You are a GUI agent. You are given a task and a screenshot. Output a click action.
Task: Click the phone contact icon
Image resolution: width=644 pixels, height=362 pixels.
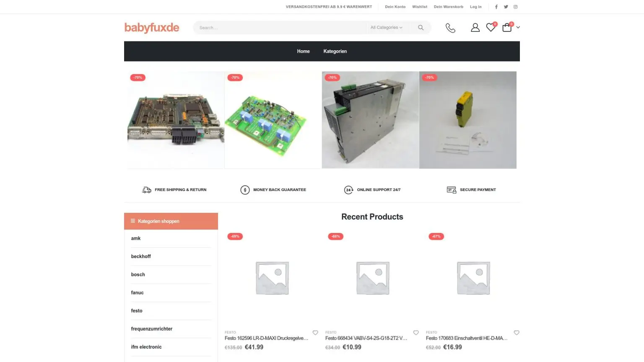tap(450, 28)
